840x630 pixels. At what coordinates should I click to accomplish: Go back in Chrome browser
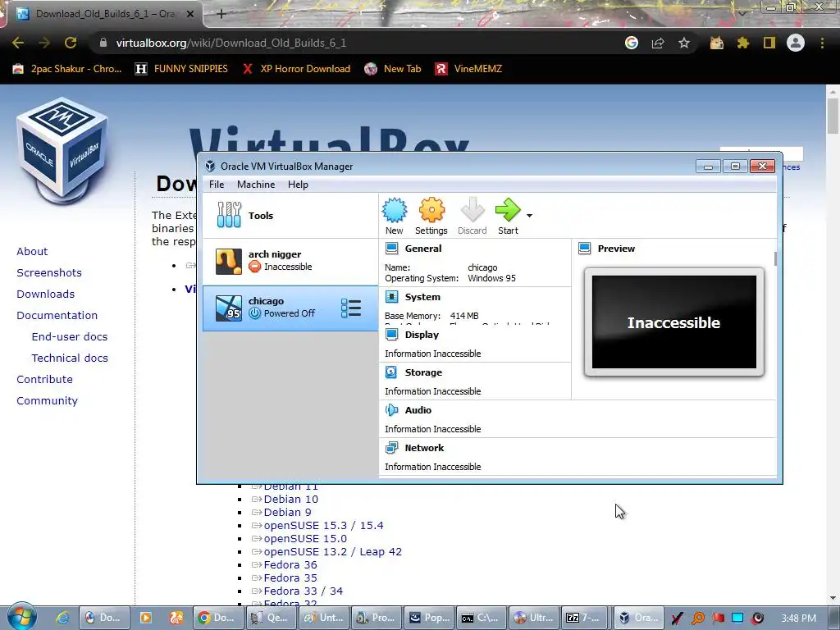coord(18,43)
